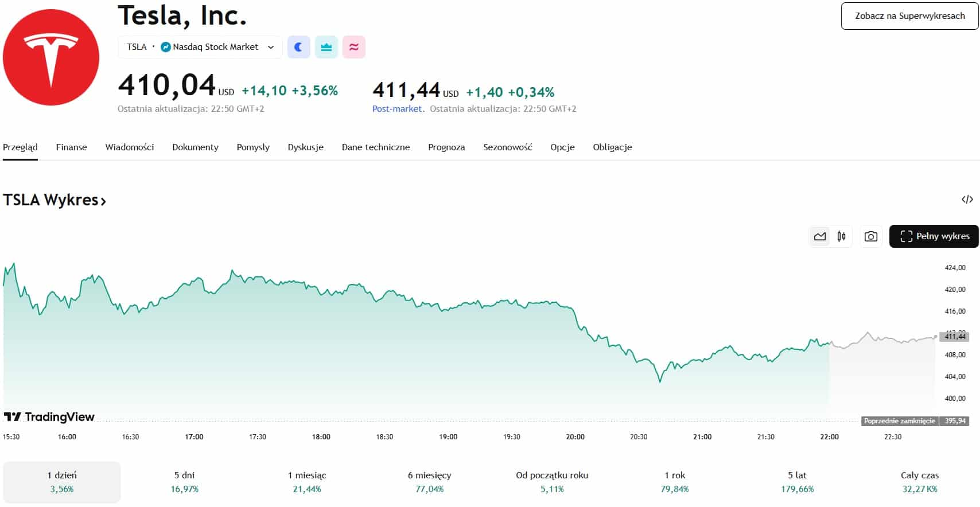The height and width of the screenshot is (507, 980).
Task: Open Pełny wykres full chart button
Action: 934,236
